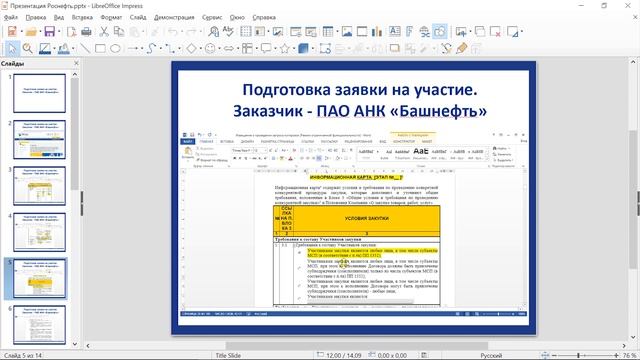Select the Zoom & Pan magnifier tool
Screen dimensions: 640x360
pyautogui.click(x=27, y=49)
